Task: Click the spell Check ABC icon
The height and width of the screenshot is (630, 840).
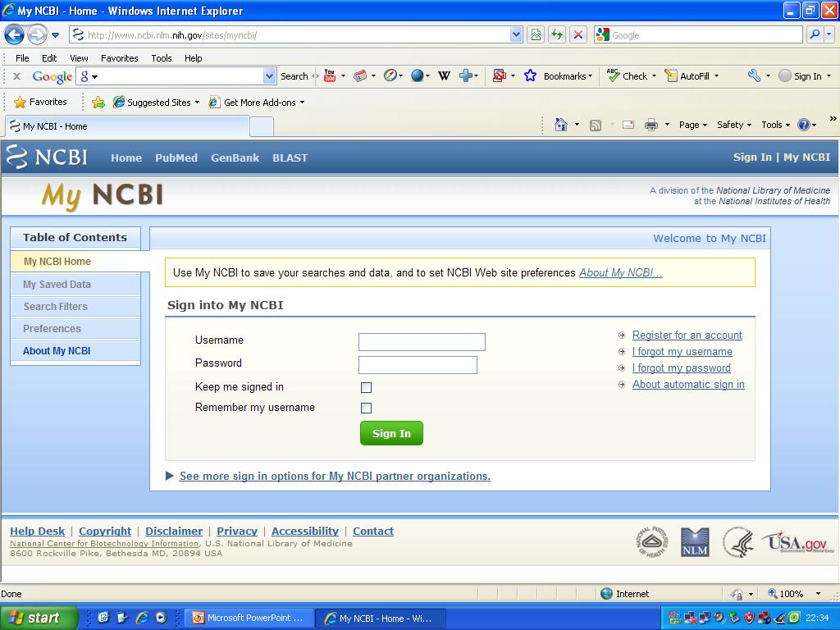Action: [x=614, y=75]
